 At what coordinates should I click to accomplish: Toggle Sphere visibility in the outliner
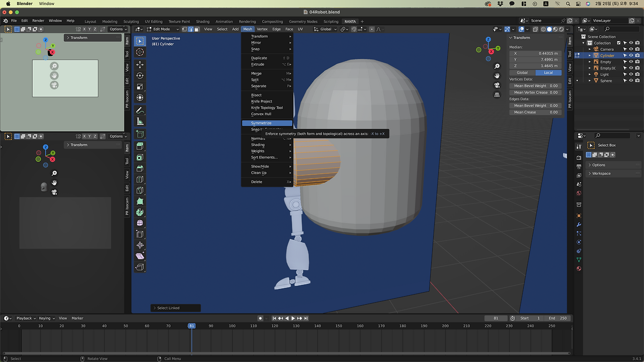pyautogui.click(x=631, y=80)
